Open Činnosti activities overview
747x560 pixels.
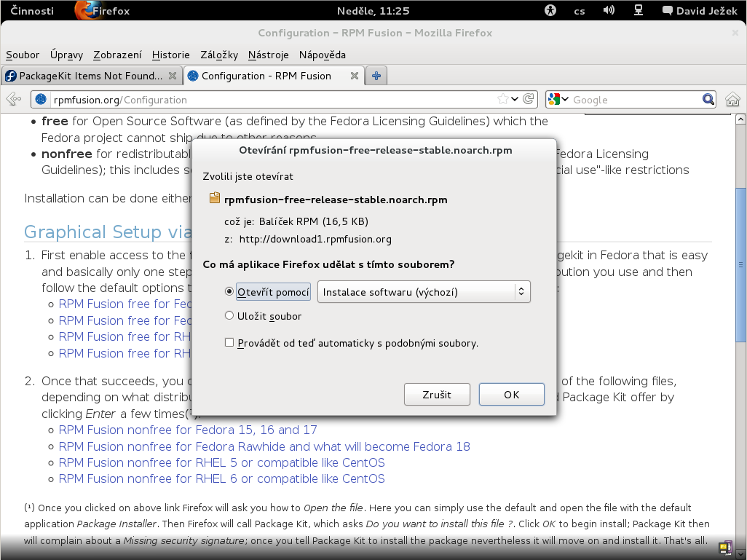[x=32, y=10]
